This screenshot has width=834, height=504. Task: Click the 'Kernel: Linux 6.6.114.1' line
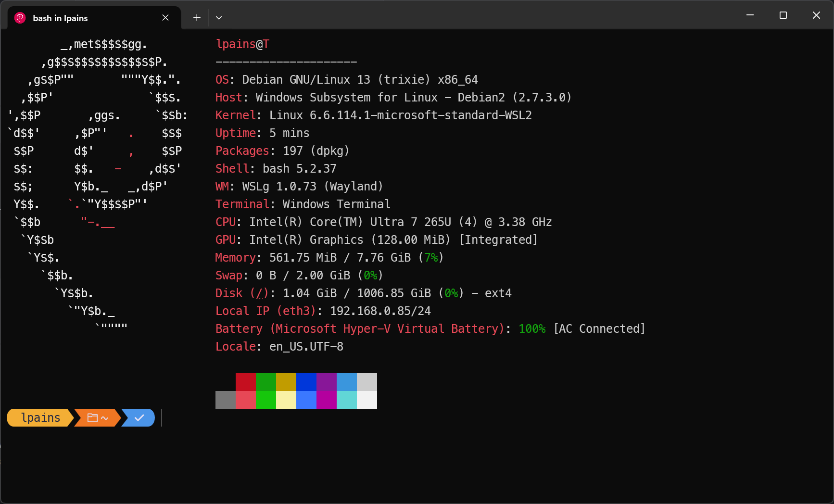[374, 115]
